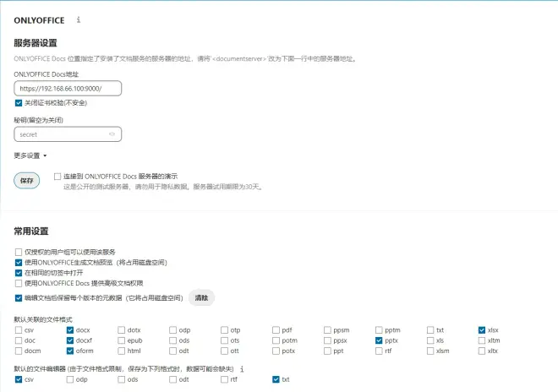Check the ppsm format checkbox
This screenshot has height=392, width=558.
(327, 330)
